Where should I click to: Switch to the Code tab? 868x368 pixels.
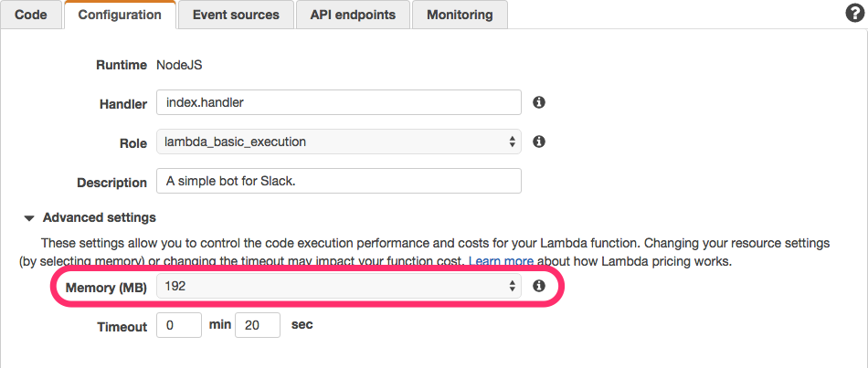31,15
